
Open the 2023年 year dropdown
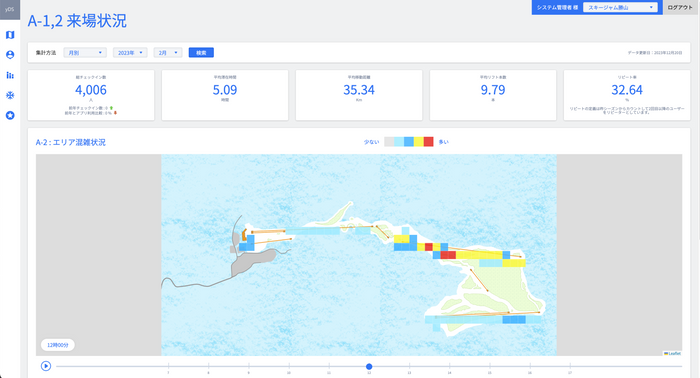pyautogui.click(x=130, y=53)
